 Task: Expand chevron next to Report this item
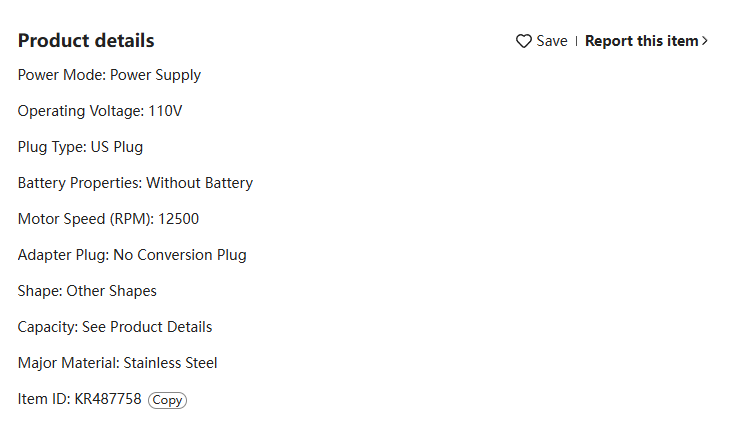[705, 41]
